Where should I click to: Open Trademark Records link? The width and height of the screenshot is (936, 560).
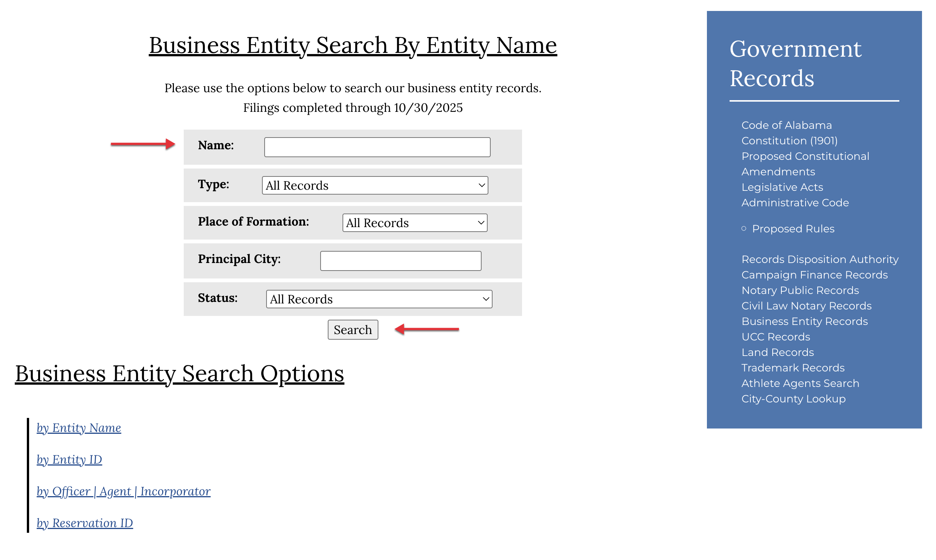793,368
